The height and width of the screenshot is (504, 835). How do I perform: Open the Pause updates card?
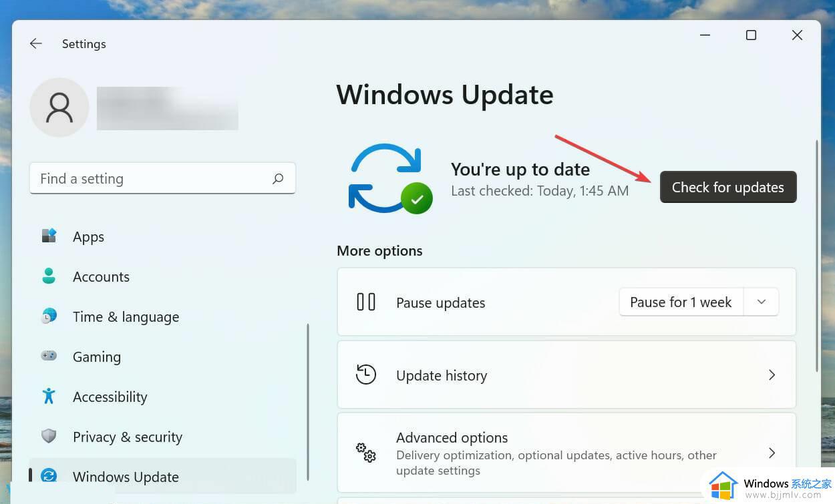[x=566, y=302]
